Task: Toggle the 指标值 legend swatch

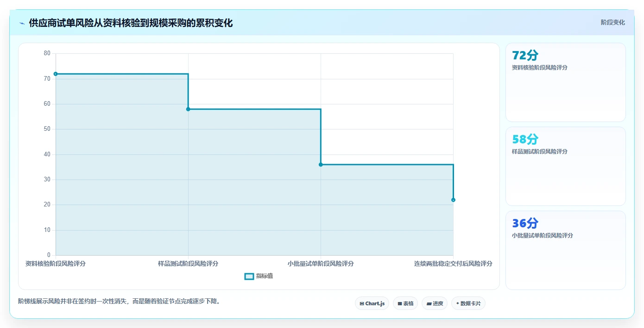Action: click(x=249, y=276)
